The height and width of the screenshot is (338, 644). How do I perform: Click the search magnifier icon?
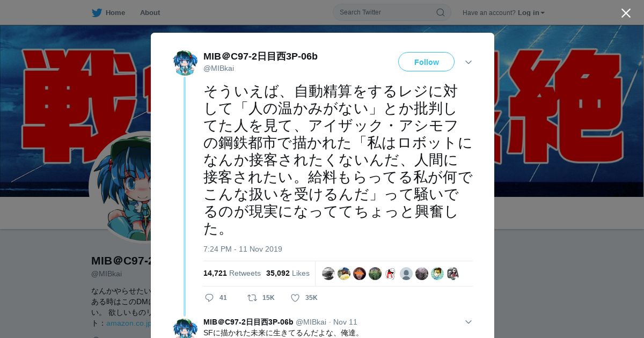(440, 12)
